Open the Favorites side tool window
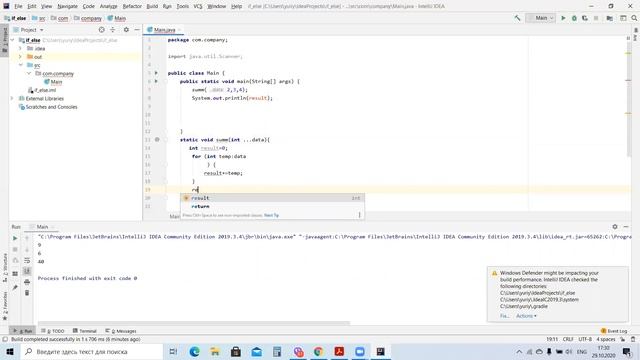640x360 pixels. pos(4,306)
